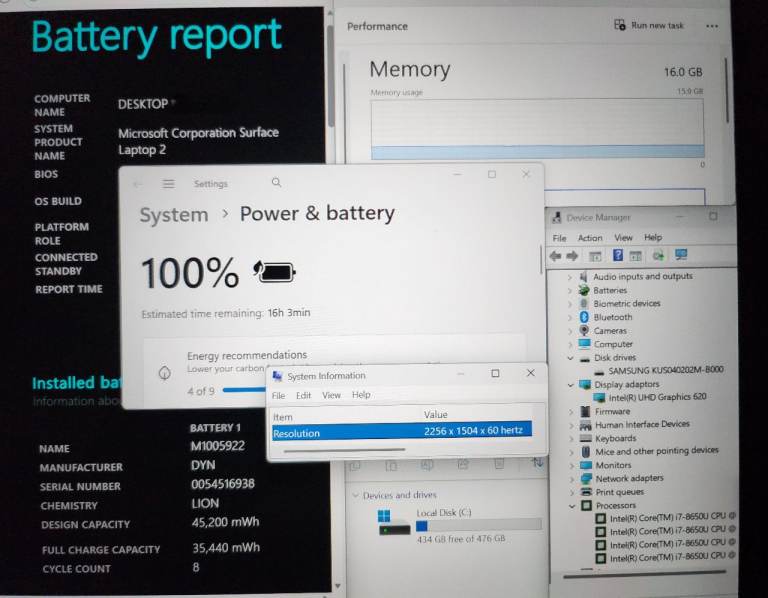
Task: Expand the Batteries device category
Action: (571, 290)
